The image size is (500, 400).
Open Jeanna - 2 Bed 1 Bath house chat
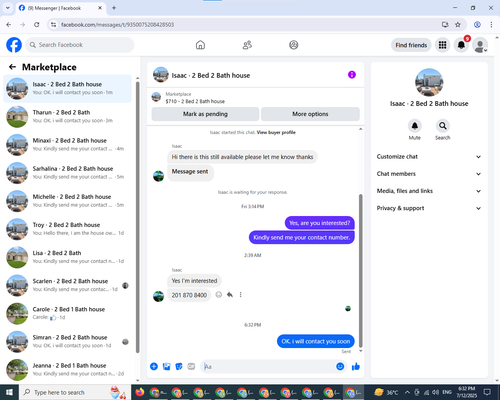point(67,370)
